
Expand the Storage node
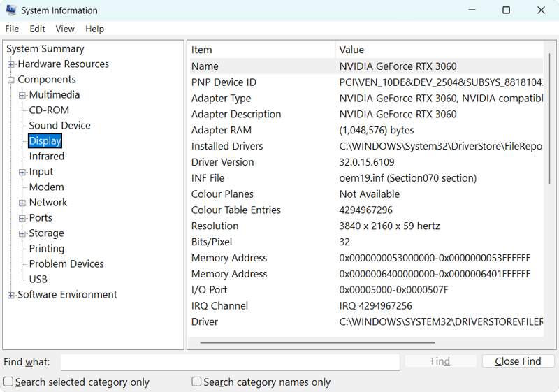[22, 233]
